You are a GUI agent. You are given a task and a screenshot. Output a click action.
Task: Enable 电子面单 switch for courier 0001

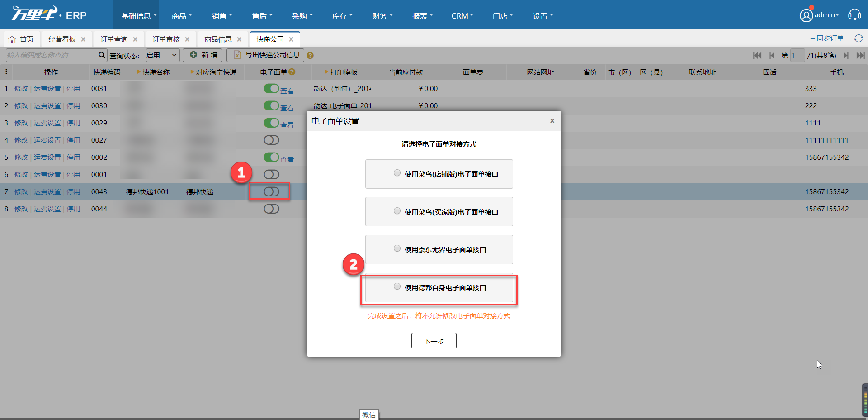[x=271, y=174]
